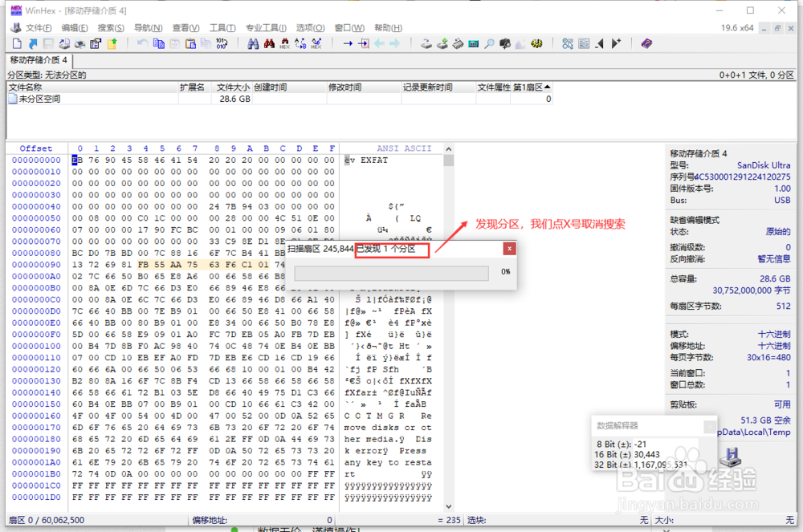Click the Paste clipboard icon
The height and width of the screenshot is (532, 803).
190,43
